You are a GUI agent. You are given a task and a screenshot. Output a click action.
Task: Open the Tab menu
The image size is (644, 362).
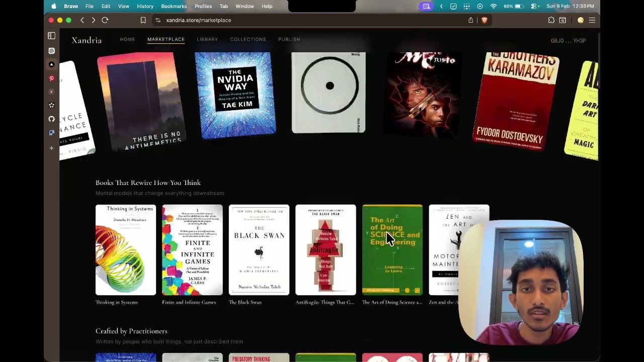224,7
